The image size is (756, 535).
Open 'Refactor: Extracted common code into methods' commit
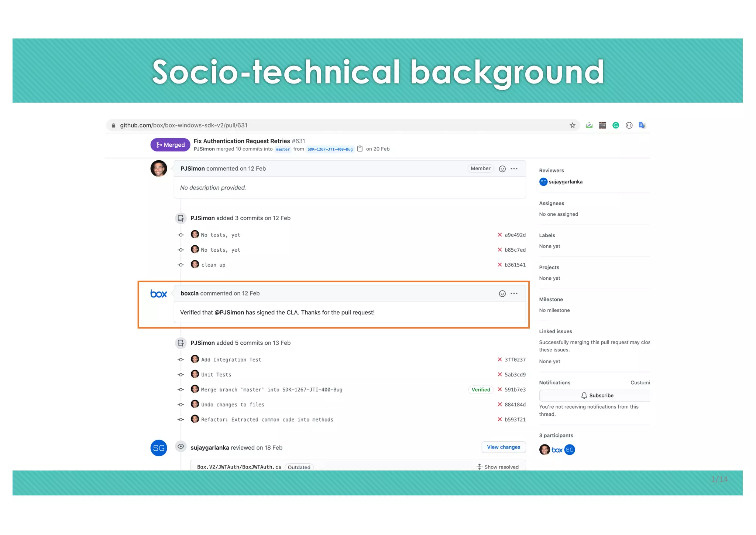pyautogui.click(x=267, y=420)
